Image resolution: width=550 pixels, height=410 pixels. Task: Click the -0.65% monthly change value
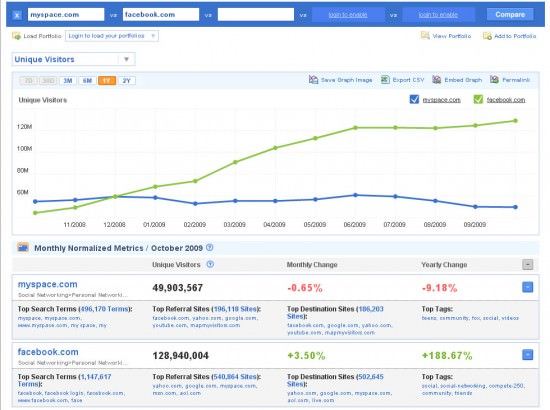[x=305, y=288]
